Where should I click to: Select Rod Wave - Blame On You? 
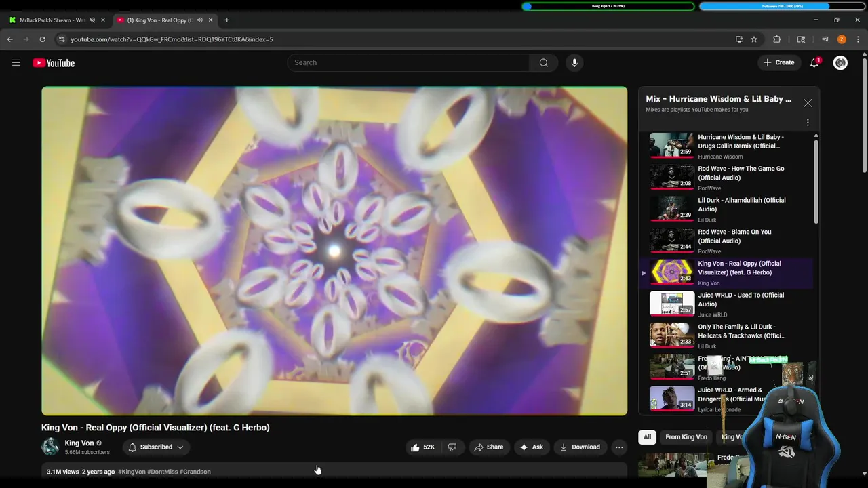click(726, 241)
